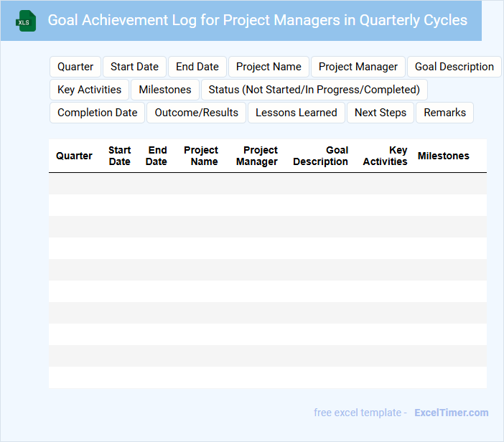
Task: Click the page title Goal Achievement Log
Action: pos(257,20)
